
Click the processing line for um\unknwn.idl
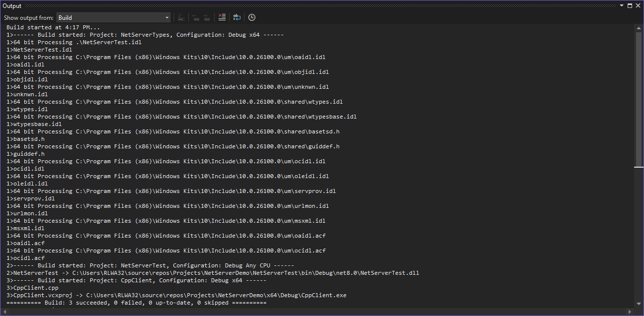pos(168,87)
